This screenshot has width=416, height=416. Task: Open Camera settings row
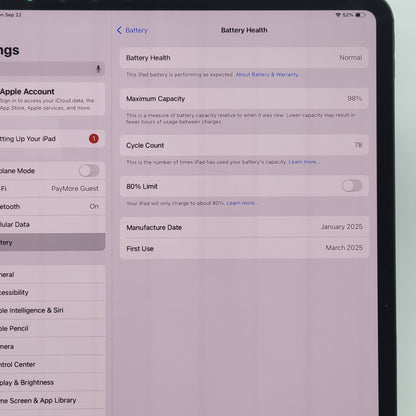coord(52,346)
